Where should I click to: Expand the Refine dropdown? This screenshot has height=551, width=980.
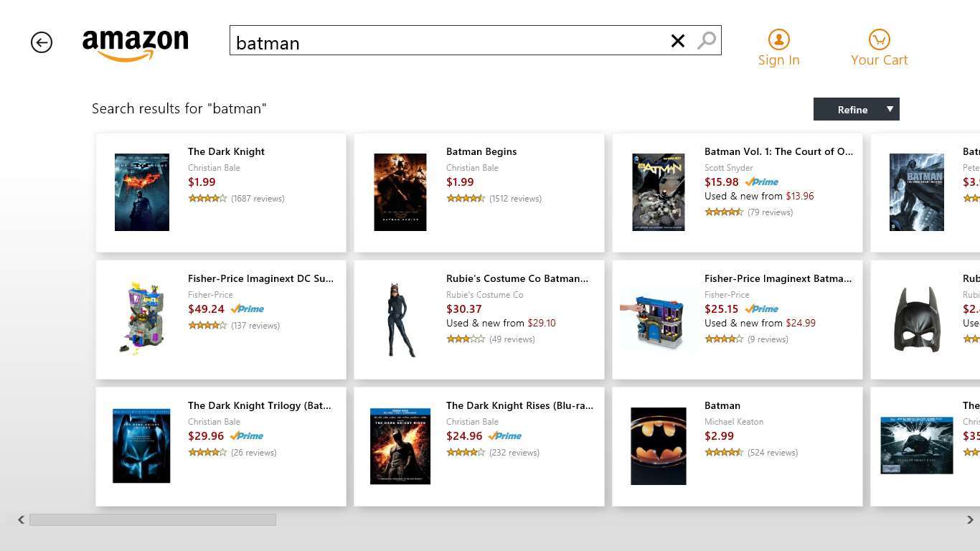point(856,109)
